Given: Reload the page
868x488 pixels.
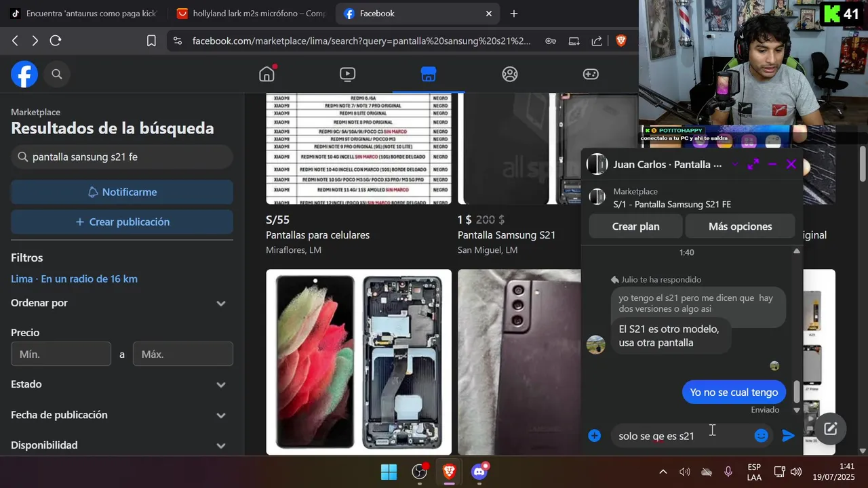Looking at the screenshot, I should click(56, 41).
